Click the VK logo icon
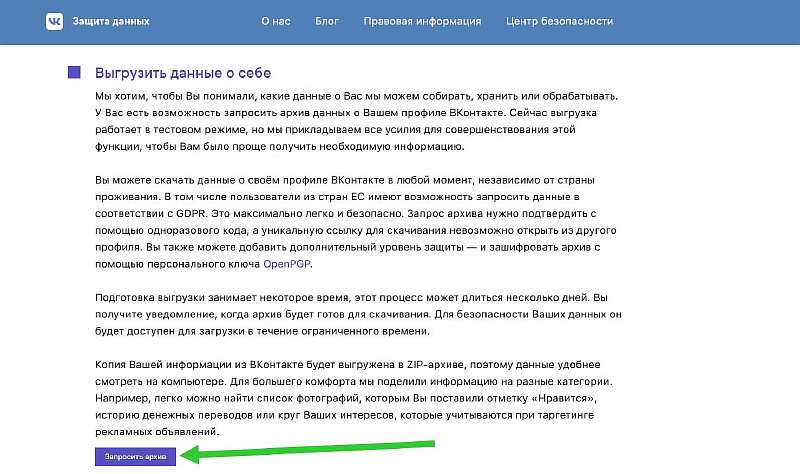The height and width of the screenshot is (474, 800). pyautogui.click(x=54, y=21)
